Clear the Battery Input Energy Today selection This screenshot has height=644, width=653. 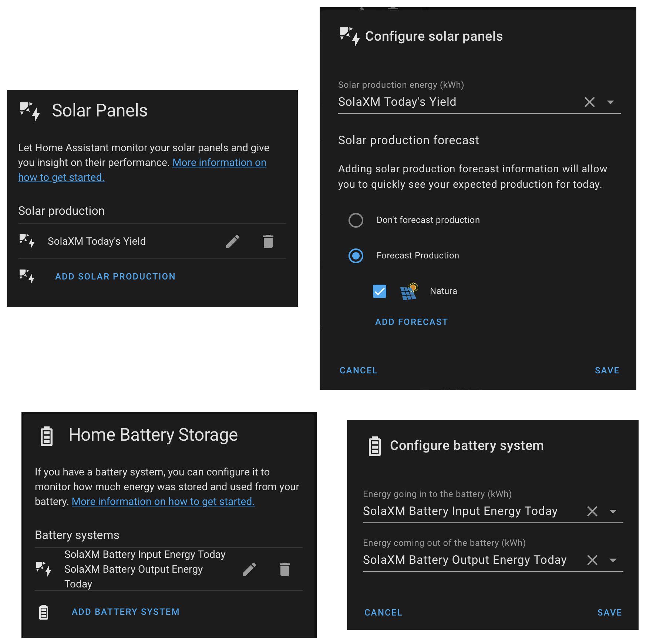click(592, 511)
